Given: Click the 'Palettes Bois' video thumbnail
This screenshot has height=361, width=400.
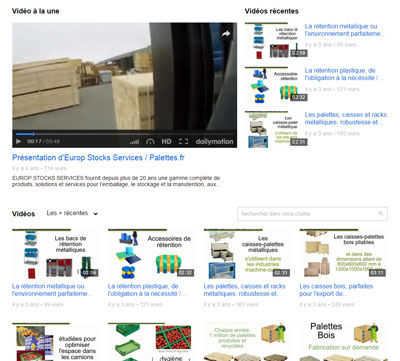Looking at the screenshot, I should [343, 341].
